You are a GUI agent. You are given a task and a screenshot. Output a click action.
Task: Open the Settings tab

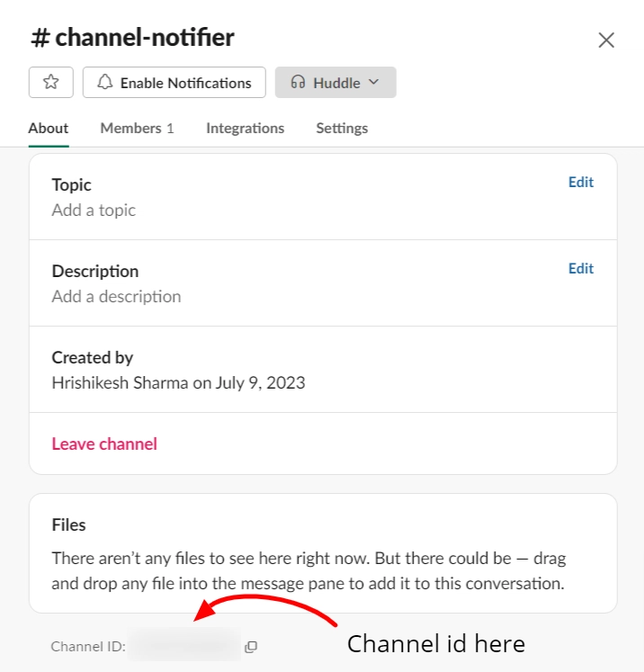tap(342, 129)
